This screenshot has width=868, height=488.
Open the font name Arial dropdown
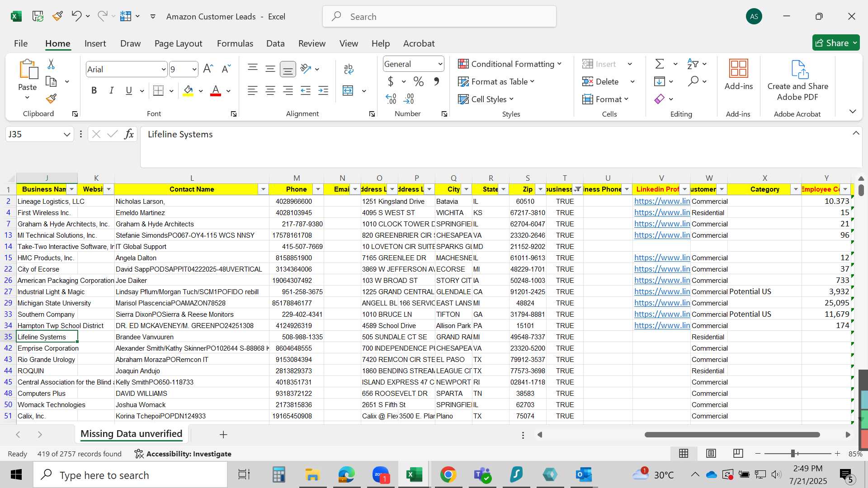point(164,69)
